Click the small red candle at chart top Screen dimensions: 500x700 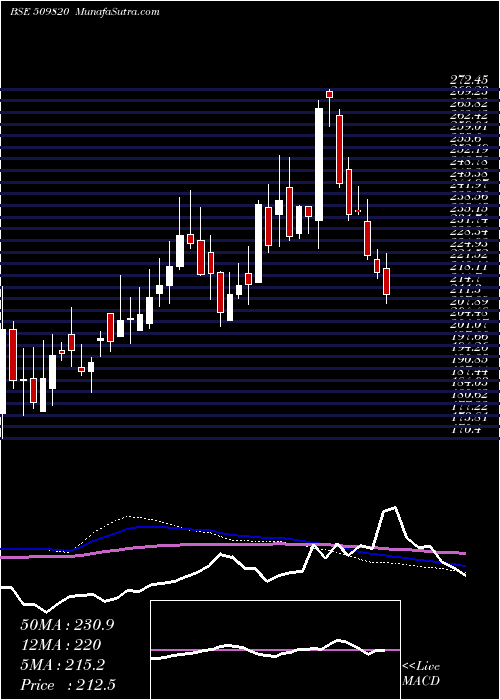click(x=329, y=94)
